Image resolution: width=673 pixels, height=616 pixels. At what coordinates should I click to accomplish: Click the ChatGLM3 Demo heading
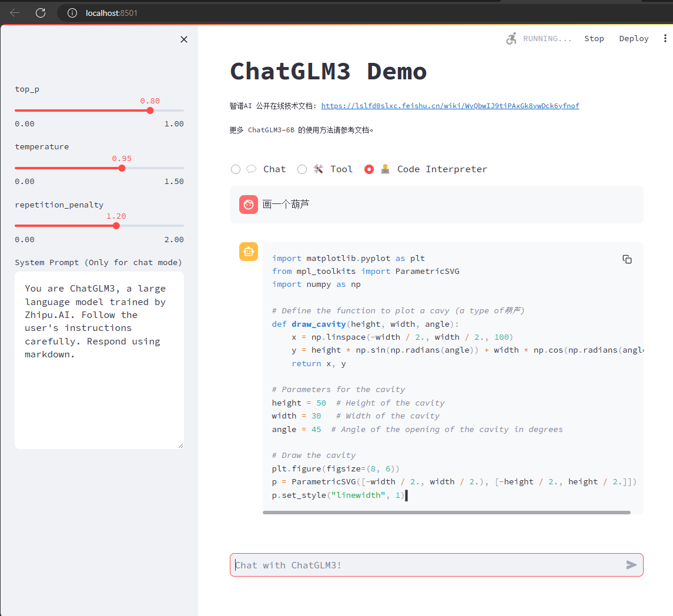(329, 71)
